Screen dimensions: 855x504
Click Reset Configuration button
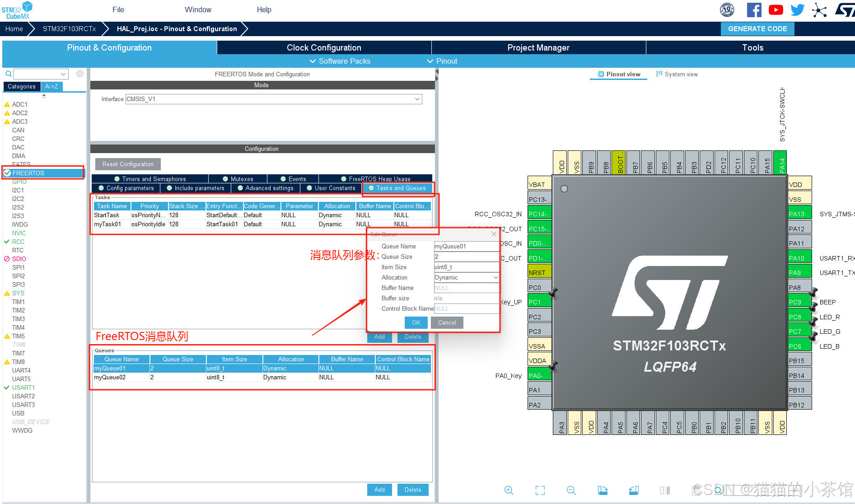pyautogui.click(x=128, y=164)
